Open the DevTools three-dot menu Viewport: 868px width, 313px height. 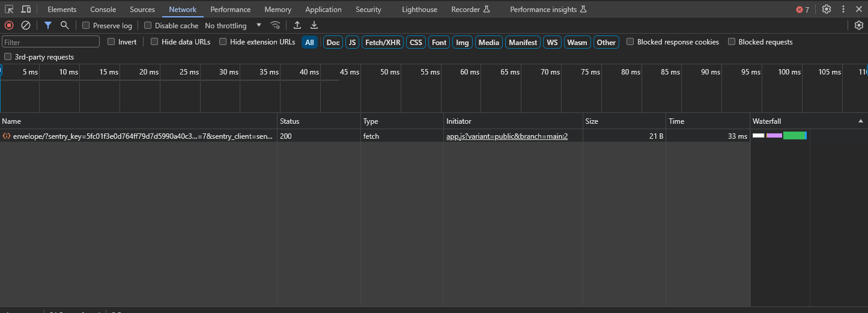pyautogui.click(x=843, y=9)
